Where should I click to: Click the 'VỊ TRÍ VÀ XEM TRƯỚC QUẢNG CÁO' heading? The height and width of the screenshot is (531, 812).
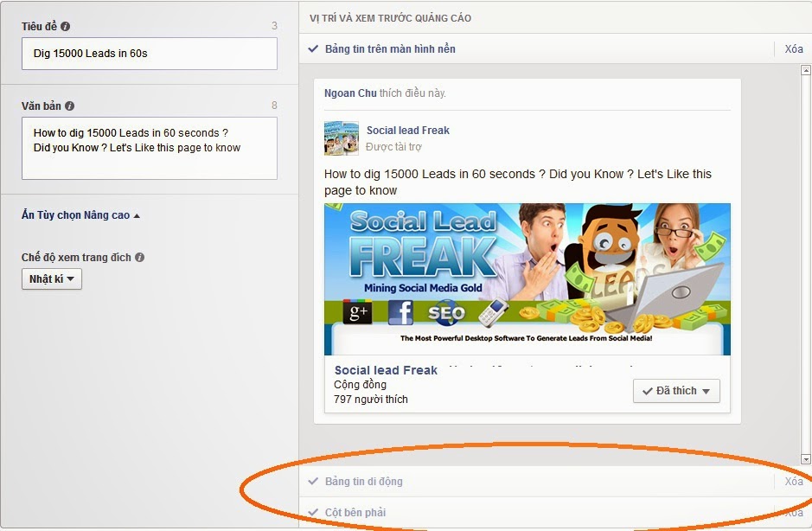391,18
